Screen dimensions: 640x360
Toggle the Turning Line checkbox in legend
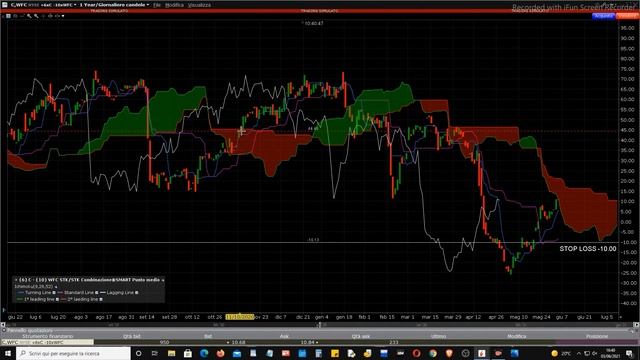tap(54, 293)
